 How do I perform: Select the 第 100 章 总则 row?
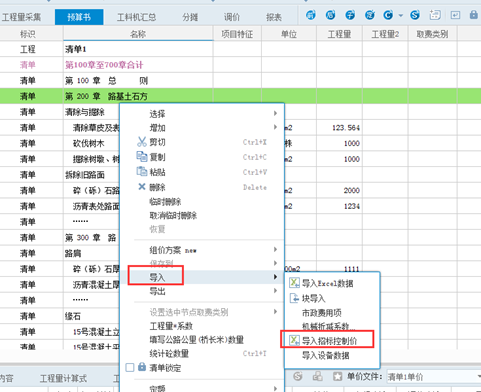click(x=240, y=80)
